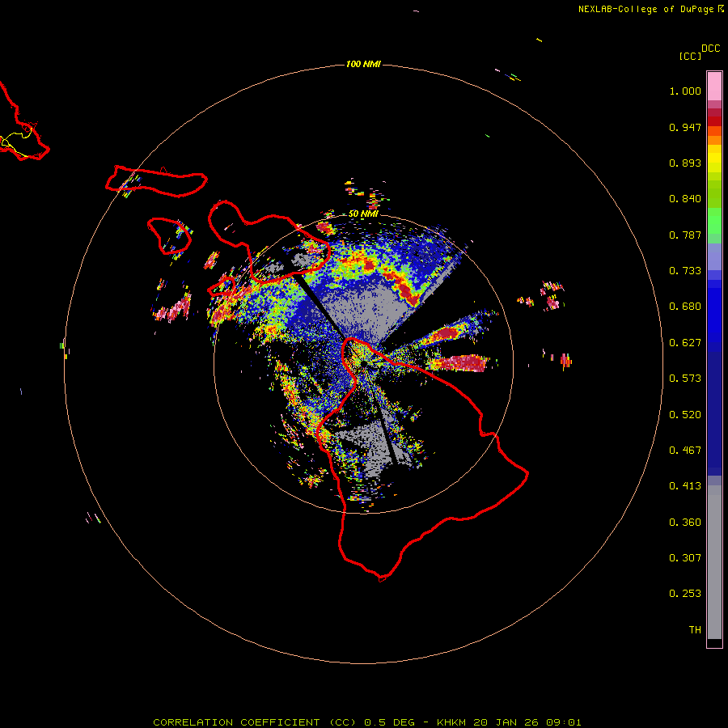Click the 0.573 scale value
728x728 pixels.
[x=685, y=379]
